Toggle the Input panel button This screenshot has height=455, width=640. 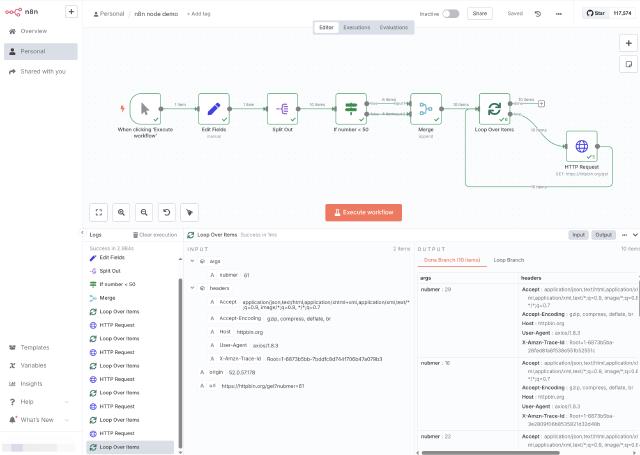coord(578,235)
